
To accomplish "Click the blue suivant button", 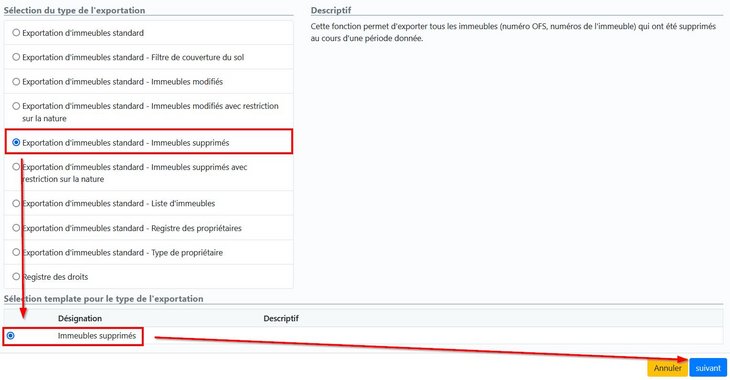I will pos(708,368).
